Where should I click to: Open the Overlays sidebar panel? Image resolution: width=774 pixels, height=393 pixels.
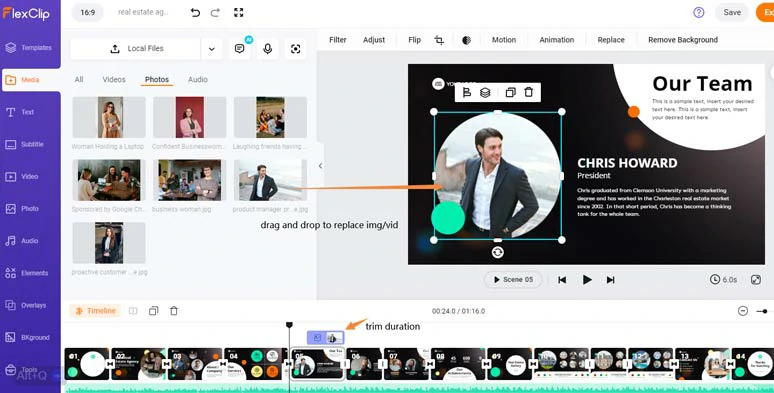[26, 305]
